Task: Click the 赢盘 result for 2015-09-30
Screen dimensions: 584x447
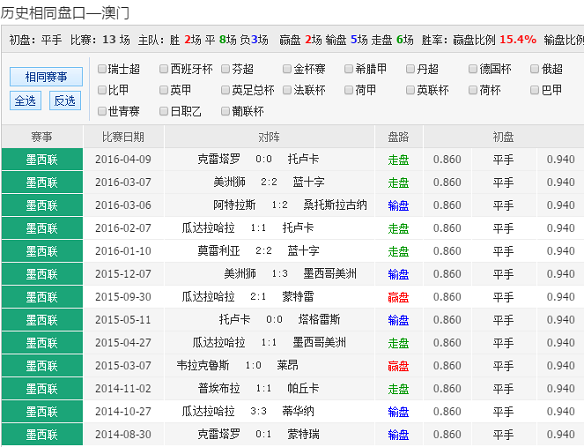Action: 399,297
